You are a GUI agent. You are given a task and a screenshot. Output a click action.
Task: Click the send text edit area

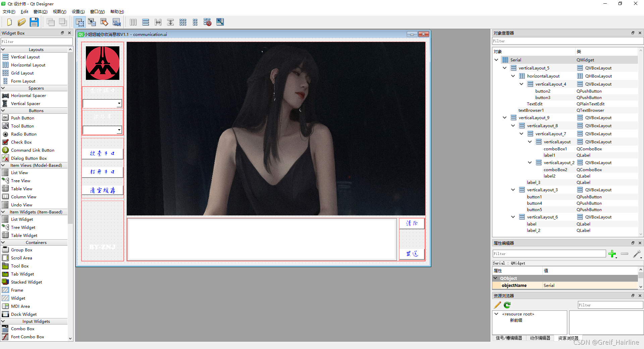click(x=262, y=239)
